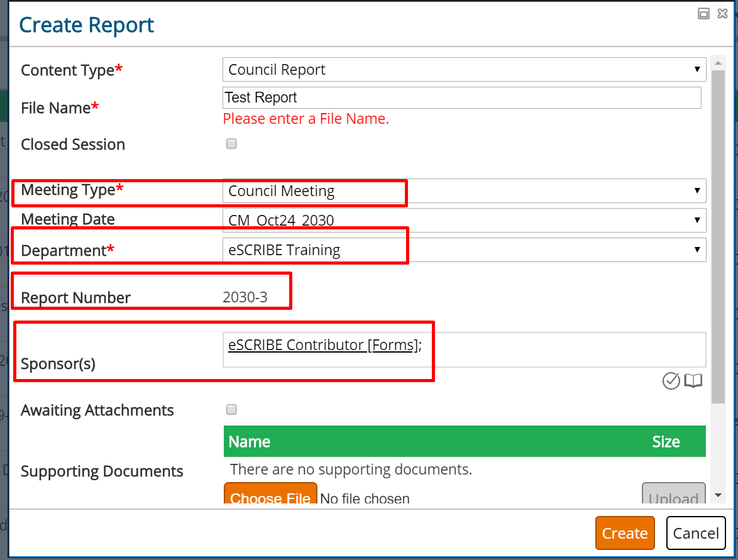Enable the Awaiting Attachments checkbox
The image size is (738, 560).
tap(231, 409)
